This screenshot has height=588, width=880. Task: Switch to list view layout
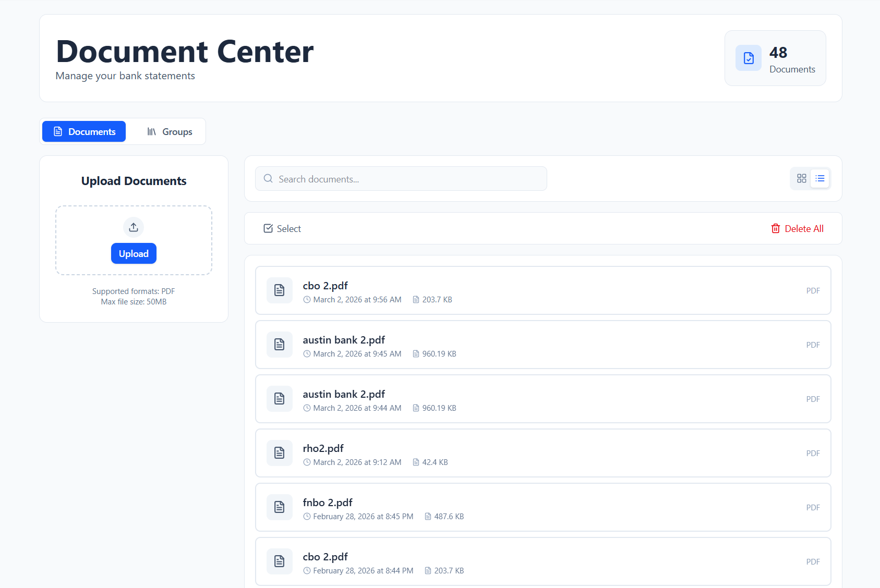tap(820, 178)
